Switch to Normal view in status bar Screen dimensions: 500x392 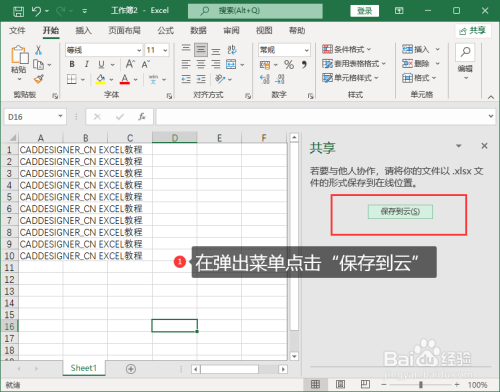point(315,384)
